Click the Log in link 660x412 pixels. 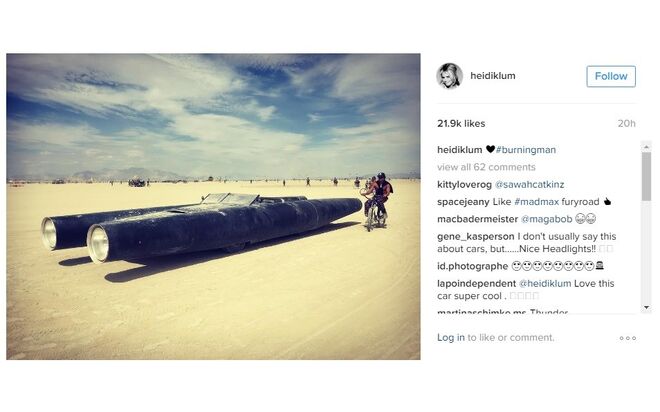(x=451, y=338)
